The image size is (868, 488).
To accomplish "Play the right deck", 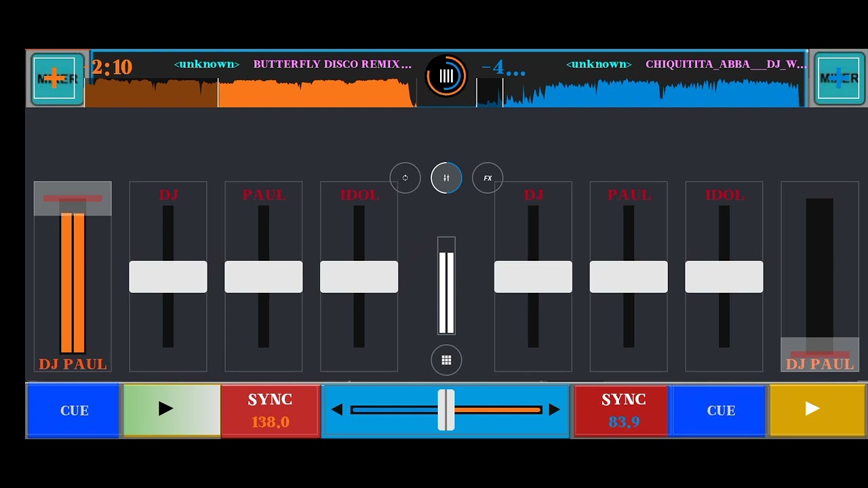I will (817, 410).
